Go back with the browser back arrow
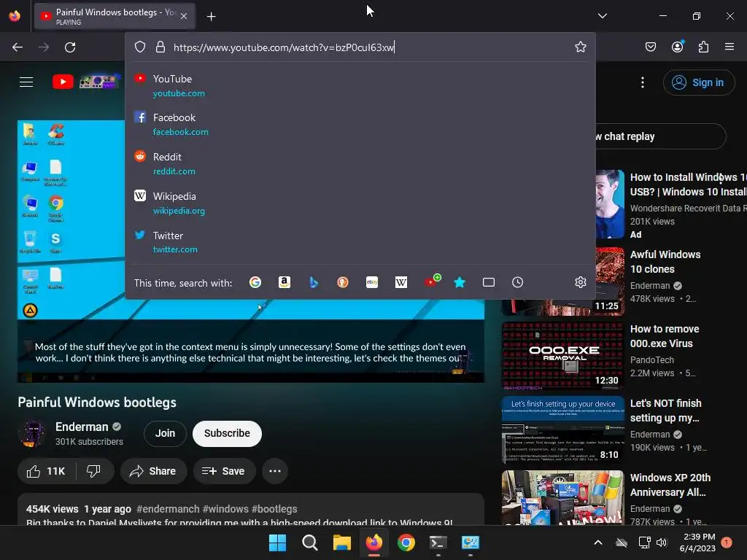 [18, 47]
